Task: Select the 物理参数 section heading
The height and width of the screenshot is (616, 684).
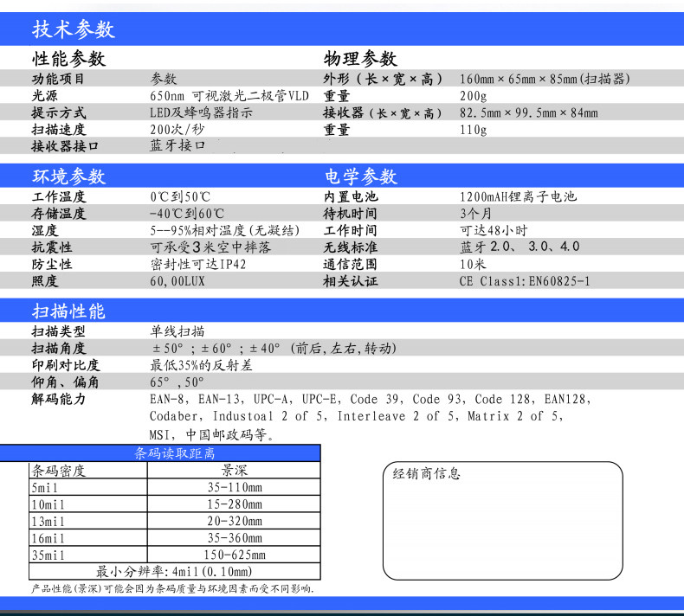Action: (360, 59)
